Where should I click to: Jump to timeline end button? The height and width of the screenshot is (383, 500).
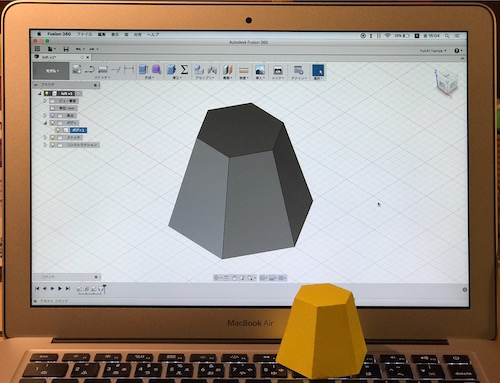tap(68, 289)
